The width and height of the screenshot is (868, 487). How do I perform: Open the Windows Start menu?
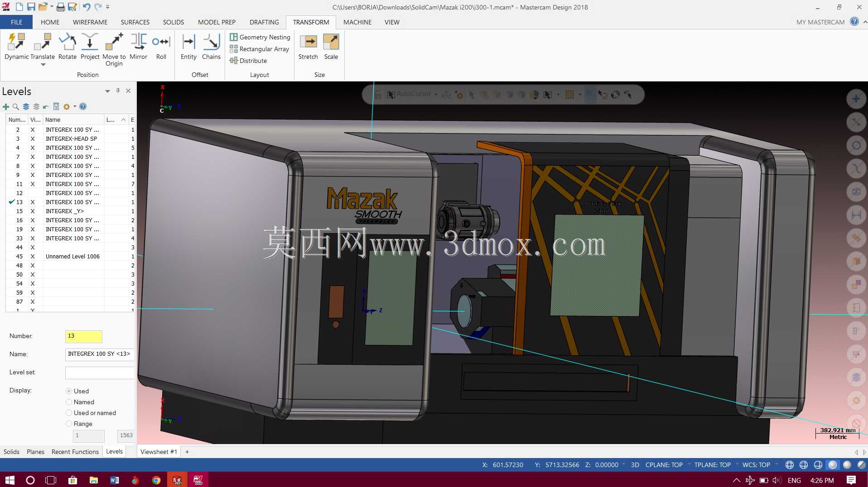10,480
